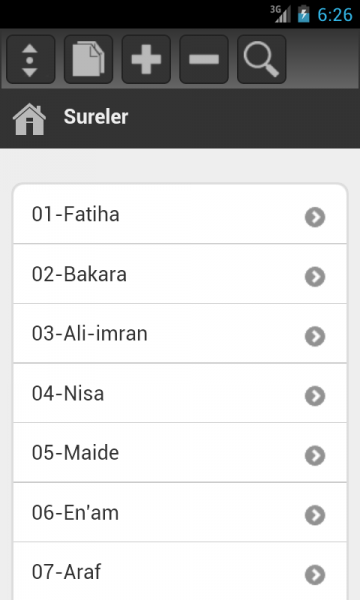Tap the Sureler header title
The image size is (360, 600).
[96, 117]
